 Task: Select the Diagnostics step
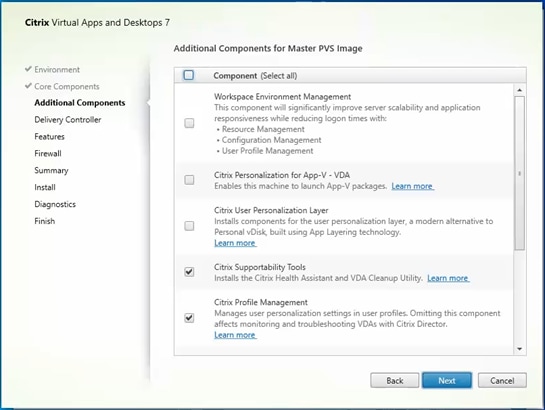(x=55, y=204)
